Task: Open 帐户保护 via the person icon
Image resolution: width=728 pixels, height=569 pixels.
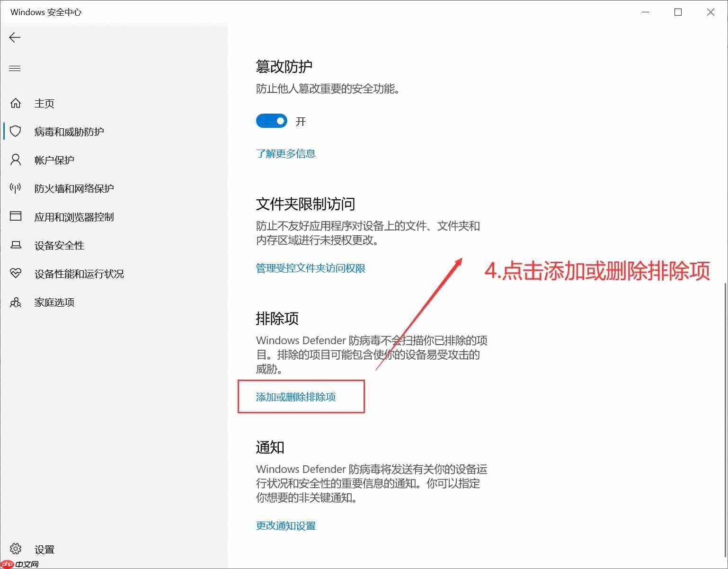Action: coord(15,160)
